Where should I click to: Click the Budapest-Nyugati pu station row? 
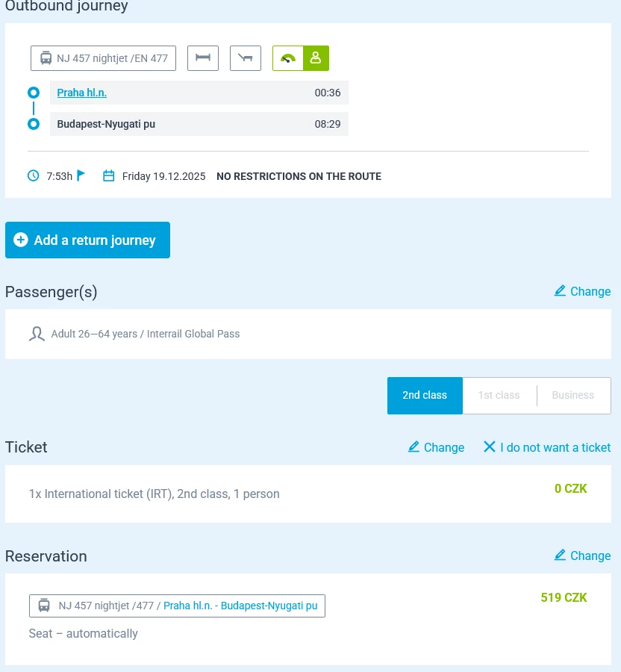(x=199, y=124)
